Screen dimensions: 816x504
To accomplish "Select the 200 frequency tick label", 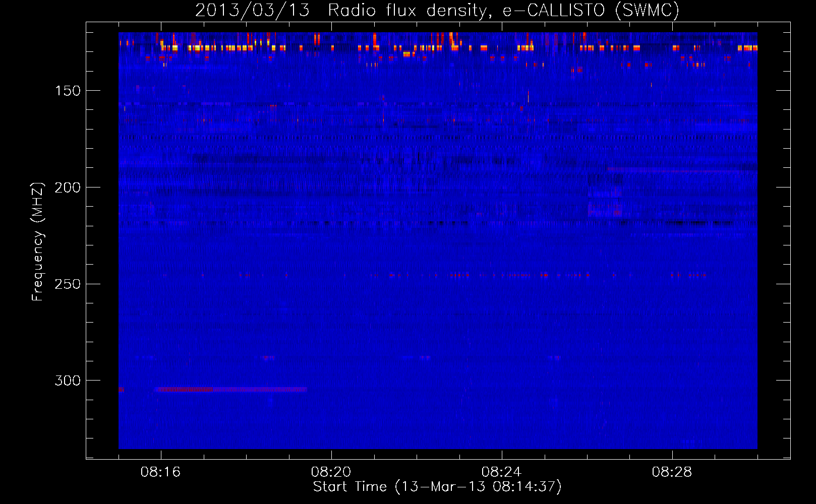I will click(x=68, y=187).
